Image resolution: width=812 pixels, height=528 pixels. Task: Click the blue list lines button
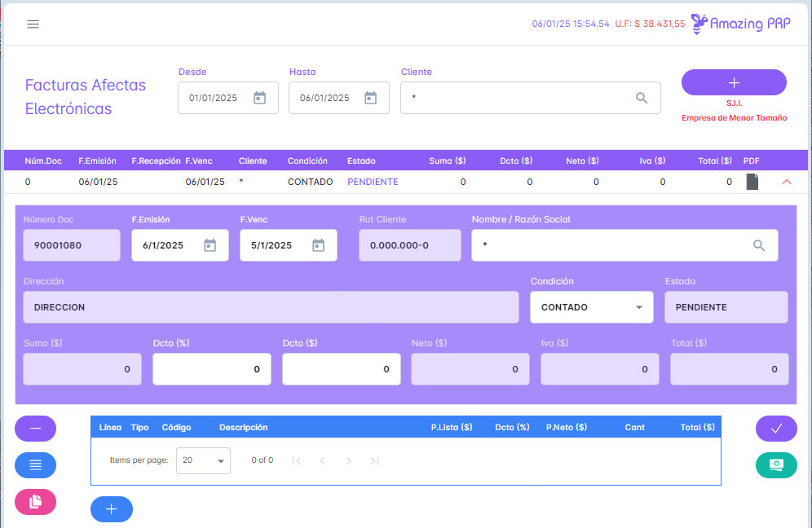(x=35, y=465)
